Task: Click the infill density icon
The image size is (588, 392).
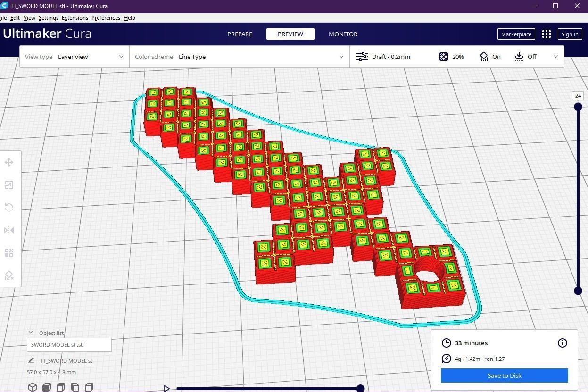Action: pyautogui.click(x=443, y=57)
